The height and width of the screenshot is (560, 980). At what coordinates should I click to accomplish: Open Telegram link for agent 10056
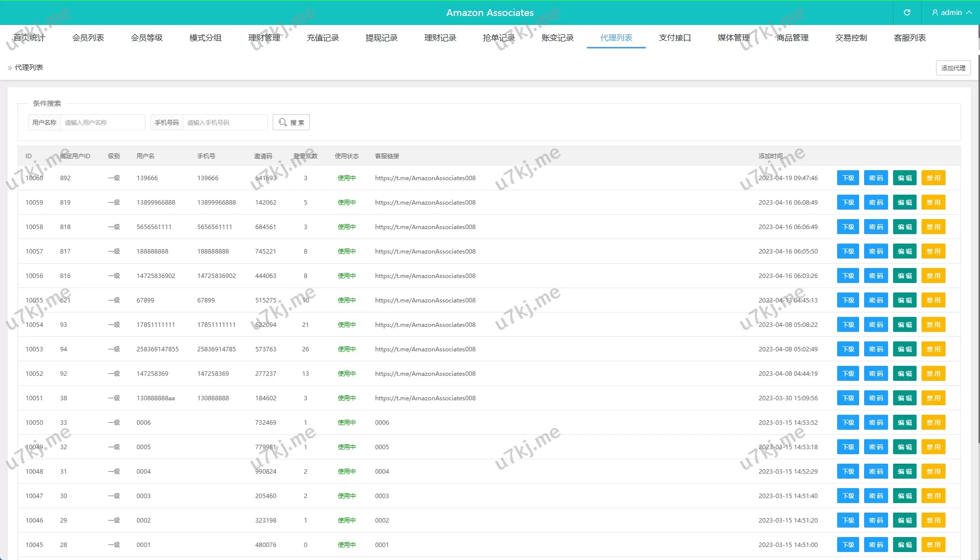425,276
